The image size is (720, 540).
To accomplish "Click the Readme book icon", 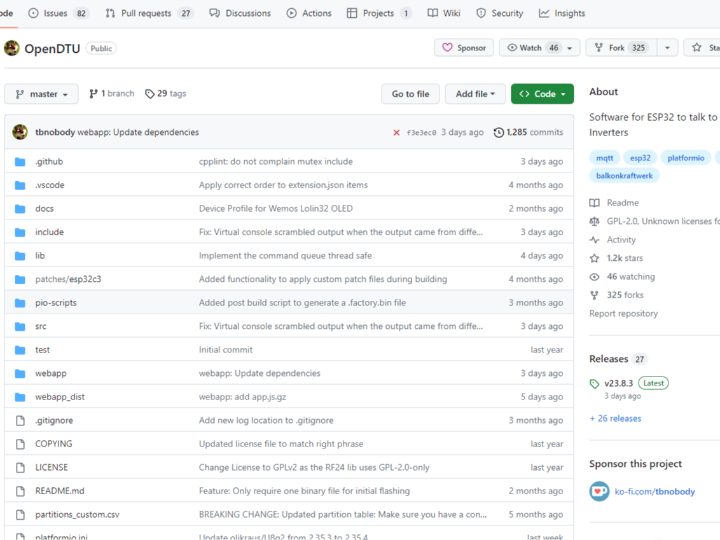I will click(x=595, y=203).
